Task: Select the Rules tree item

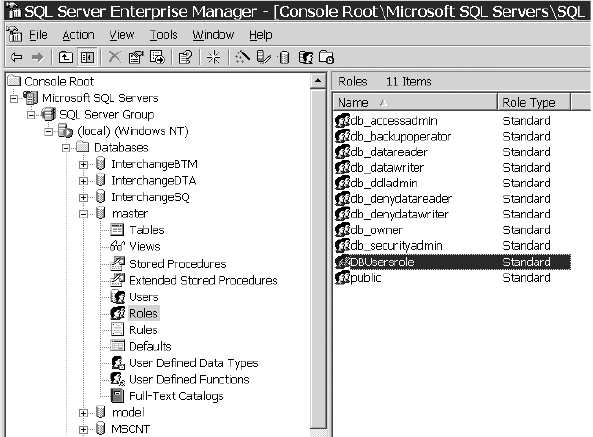Action: (x=143, y=330)
